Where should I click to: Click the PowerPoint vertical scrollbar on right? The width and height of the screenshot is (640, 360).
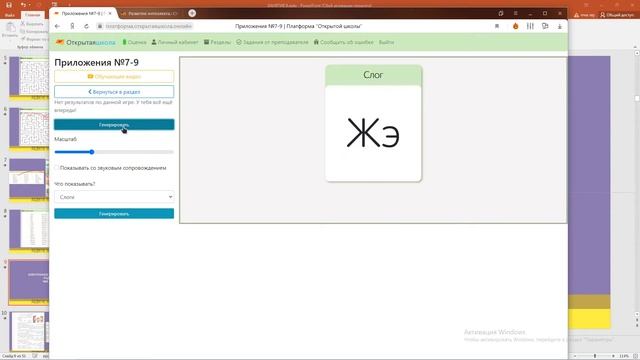click(x=637, y=184)
